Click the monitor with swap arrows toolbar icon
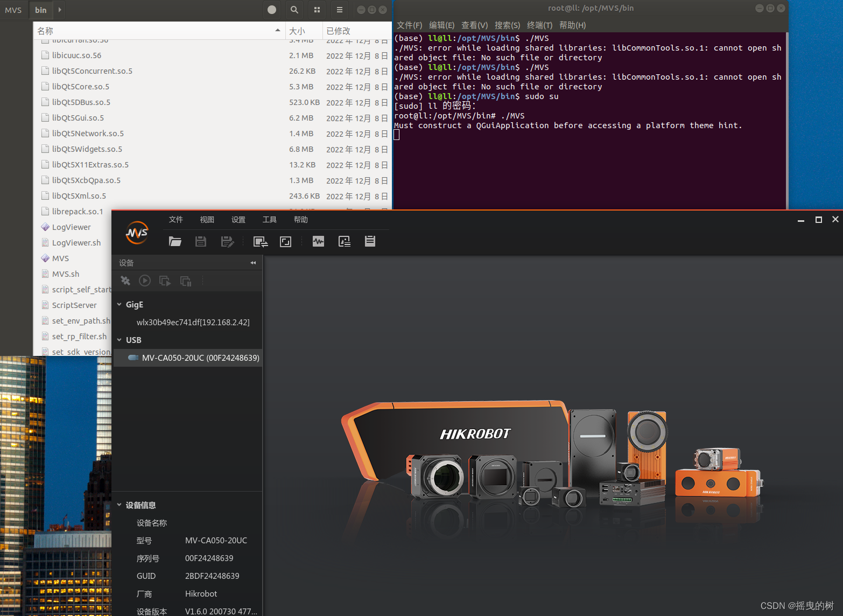 [261, 242]
